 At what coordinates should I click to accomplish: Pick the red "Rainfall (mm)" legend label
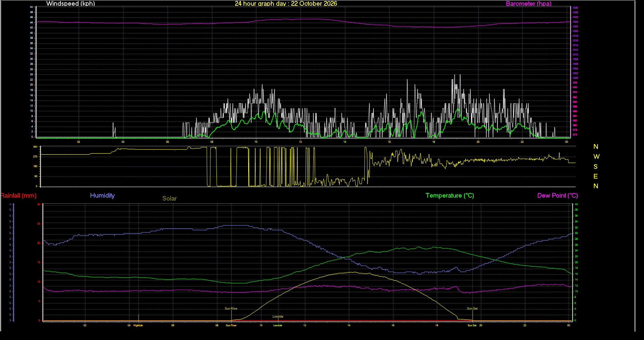[18, 196]
